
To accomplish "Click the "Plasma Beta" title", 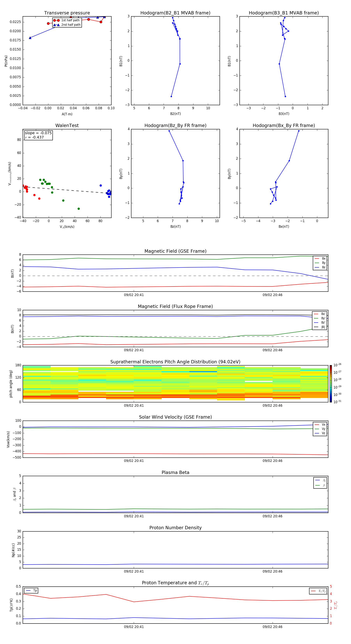I will [x=175, y=472].
